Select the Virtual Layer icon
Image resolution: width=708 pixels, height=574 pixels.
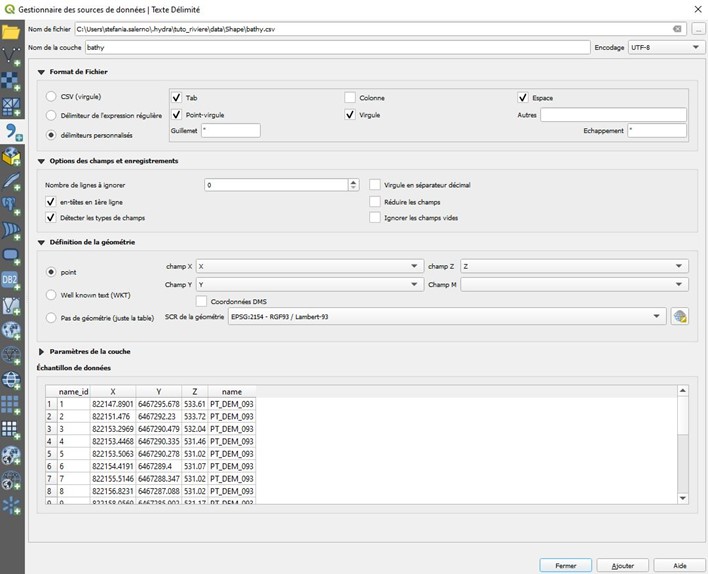pos(11,306)
